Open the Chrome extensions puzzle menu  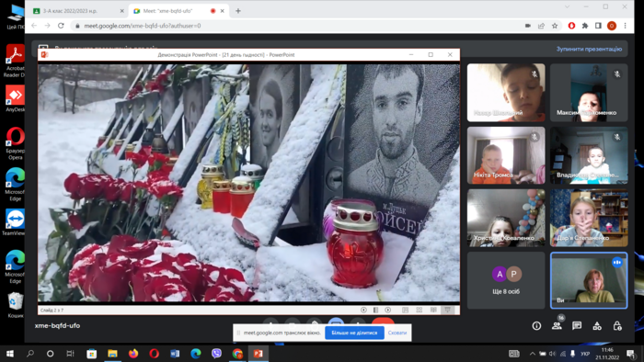[585, 26]
